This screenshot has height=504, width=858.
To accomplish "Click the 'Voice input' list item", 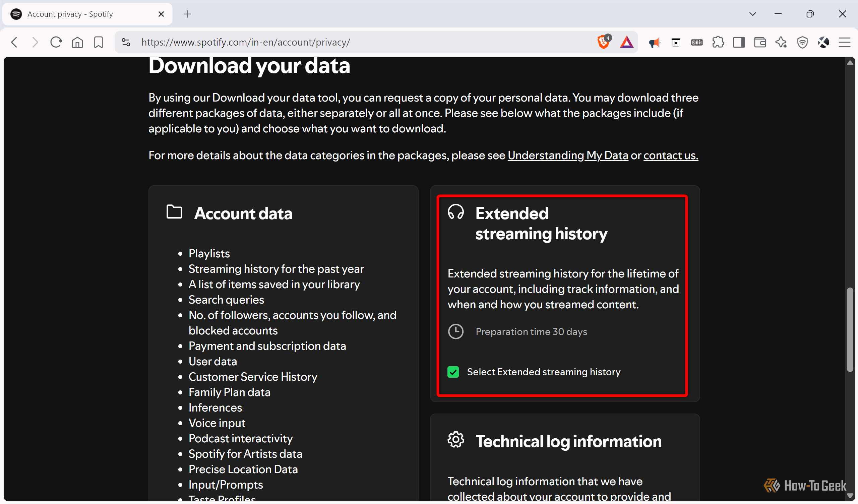I will click(217, 423).
